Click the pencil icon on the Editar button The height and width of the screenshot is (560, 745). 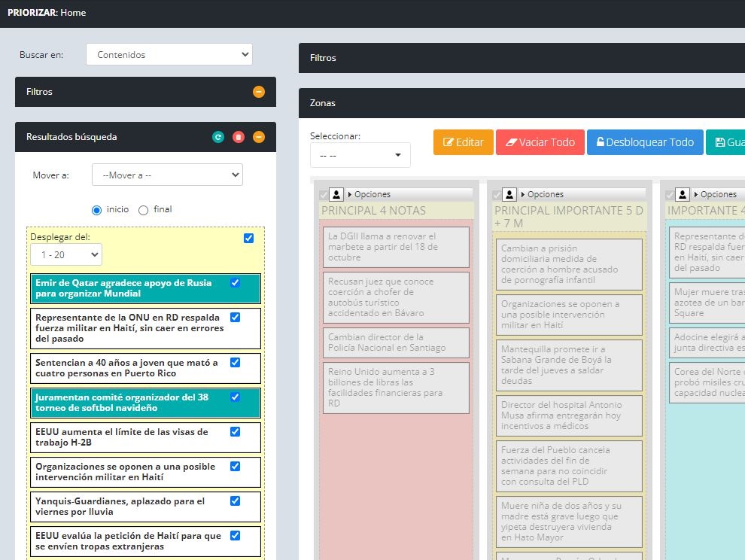click(449, 142)
